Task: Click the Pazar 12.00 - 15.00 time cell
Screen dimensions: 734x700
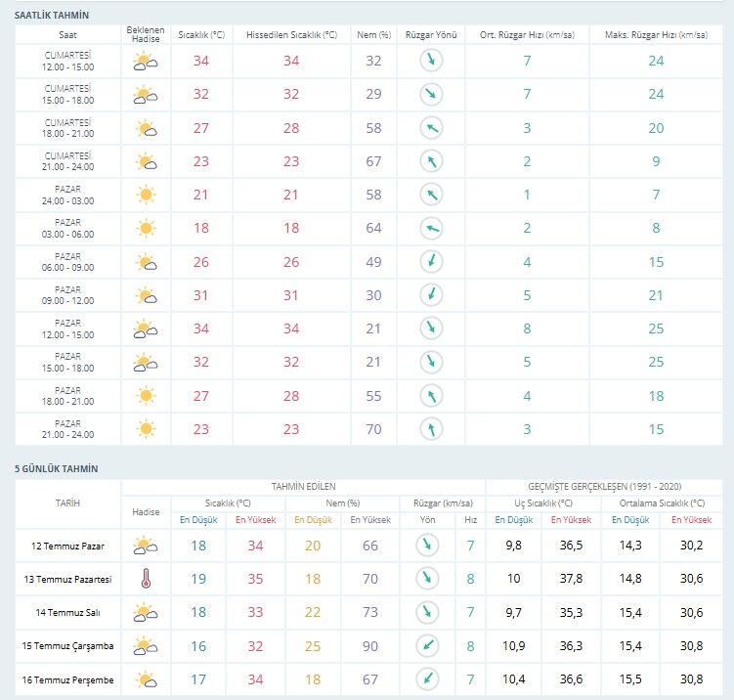Action: pos(67,328)
